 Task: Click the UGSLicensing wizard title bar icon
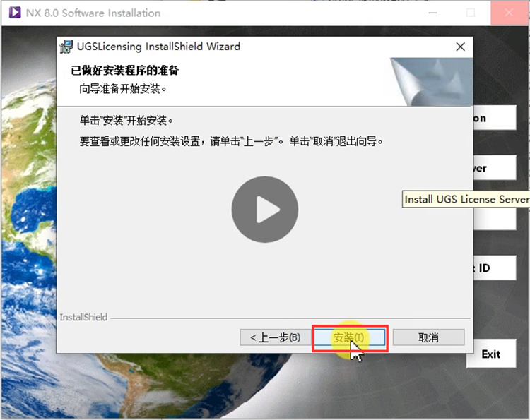tap(66, 47)
